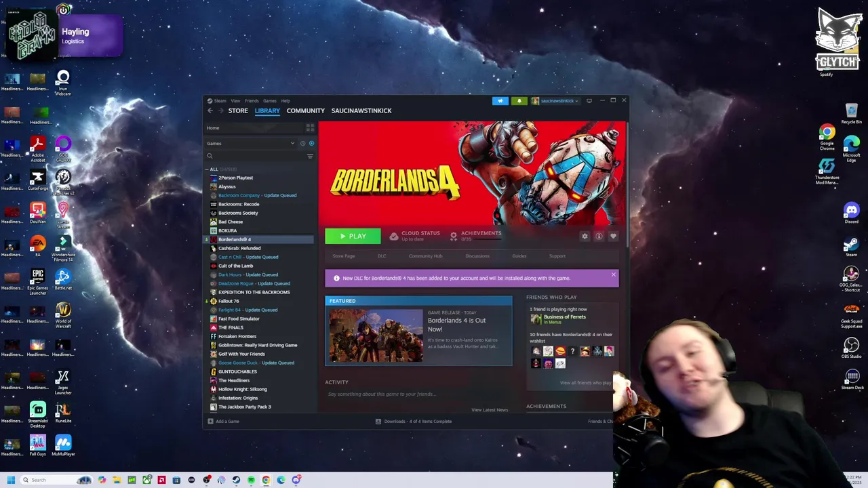Open the Games filter dropdown
The height and width of the screenshot is (488, 868).
click(x=251, y=143)
